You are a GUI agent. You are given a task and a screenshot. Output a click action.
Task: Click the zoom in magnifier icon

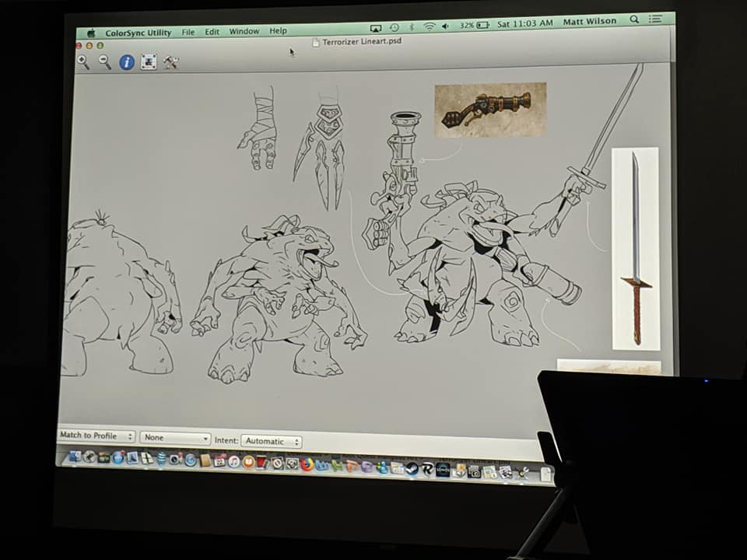[83, 62]
